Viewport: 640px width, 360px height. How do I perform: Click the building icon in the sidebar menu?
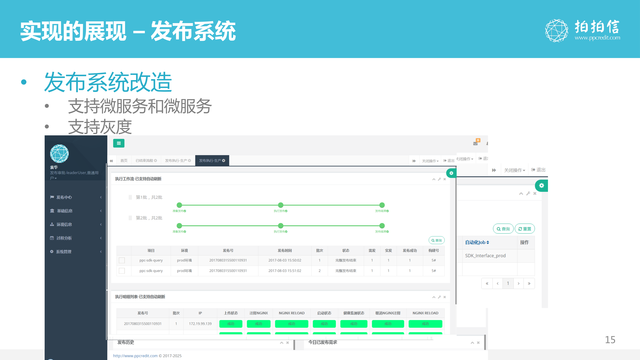(x=52, y=211)
